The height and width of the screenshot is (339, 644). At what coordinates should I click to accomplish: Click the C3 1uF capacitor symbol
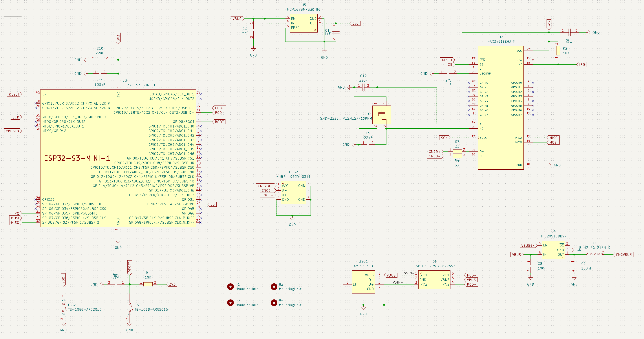(x=116, y=284)
